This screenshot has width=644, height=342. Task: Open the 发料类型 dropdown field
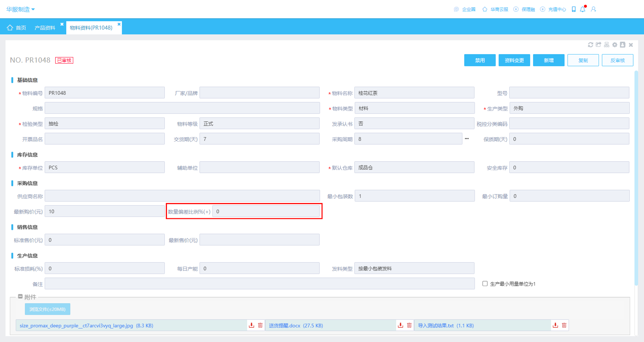414,269
